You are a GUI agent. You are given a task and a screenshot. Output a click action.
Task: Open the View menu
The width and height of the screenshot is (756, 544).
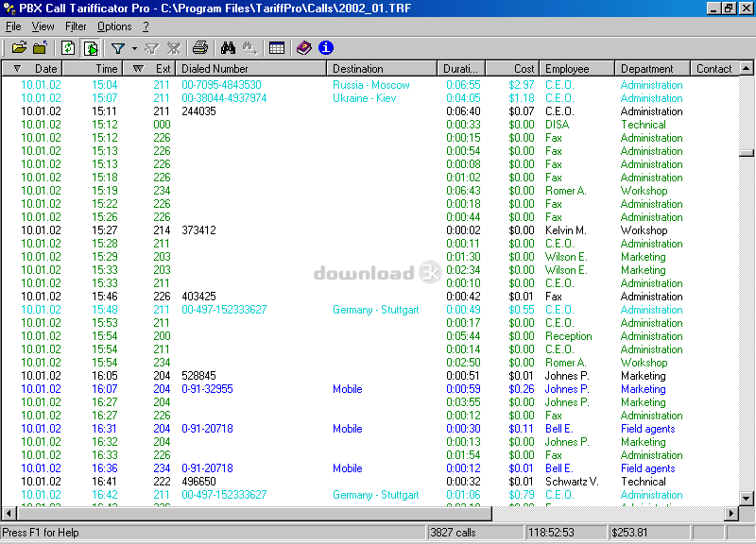pyautogui.click(x=43, y=26)
